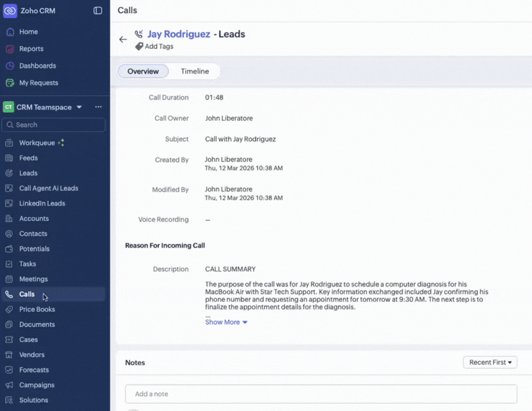The width and height of the screenshot is (532, 411).
Task: Open Dashboards sidebar icon
Action: coord(10,66)
